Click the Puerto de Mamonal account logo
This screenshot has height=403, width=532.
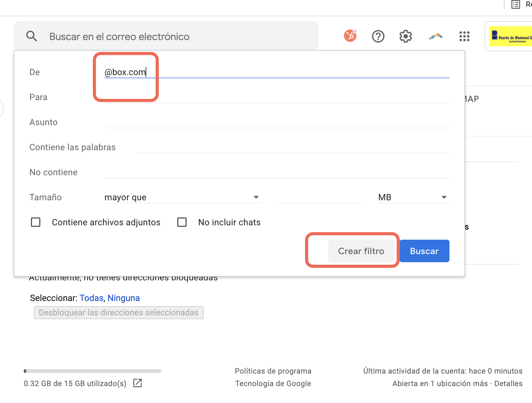(511, 36)
